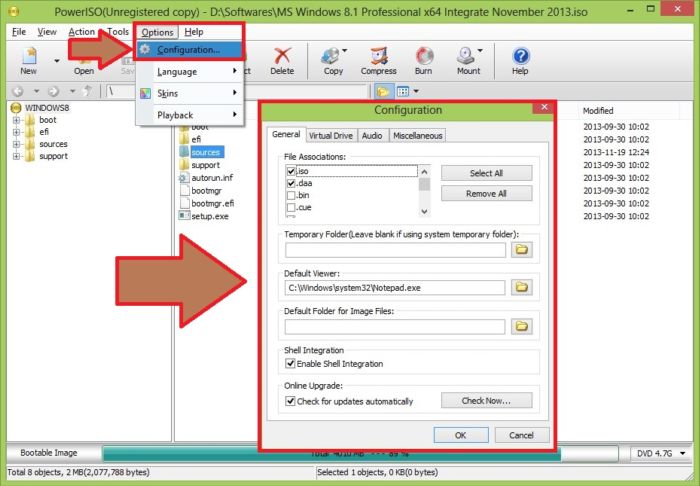This screenshot has width=700, height=486.
Task: Click into the Default Viewer path field
Action: (394, 287)
